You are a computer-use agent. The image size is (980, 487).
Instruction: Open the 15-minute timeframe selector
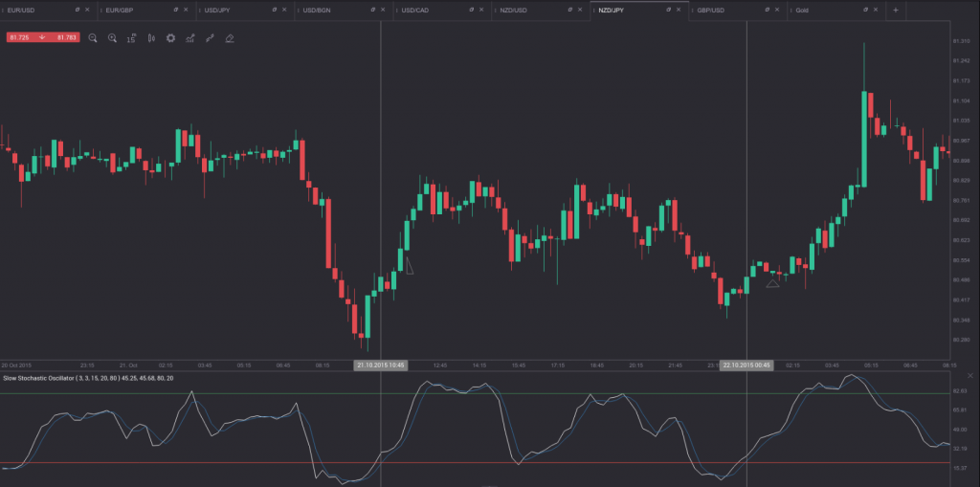(131, 38)
